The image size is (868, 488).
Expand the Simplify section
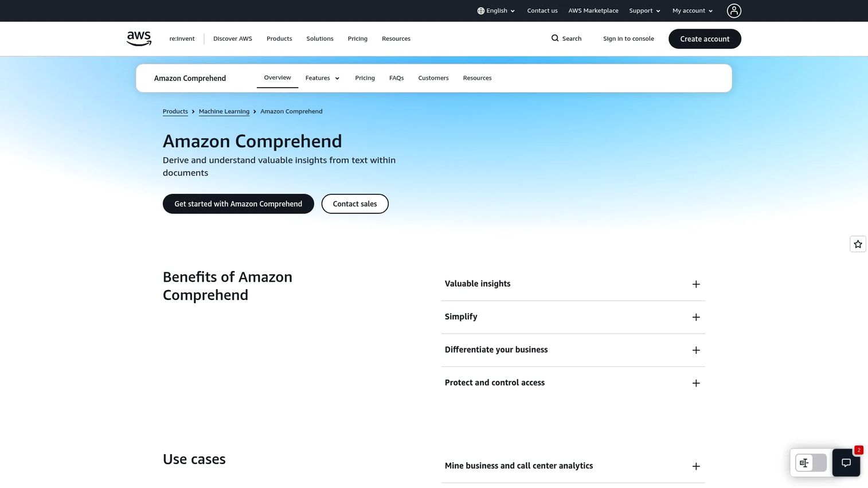click(573, 317)
